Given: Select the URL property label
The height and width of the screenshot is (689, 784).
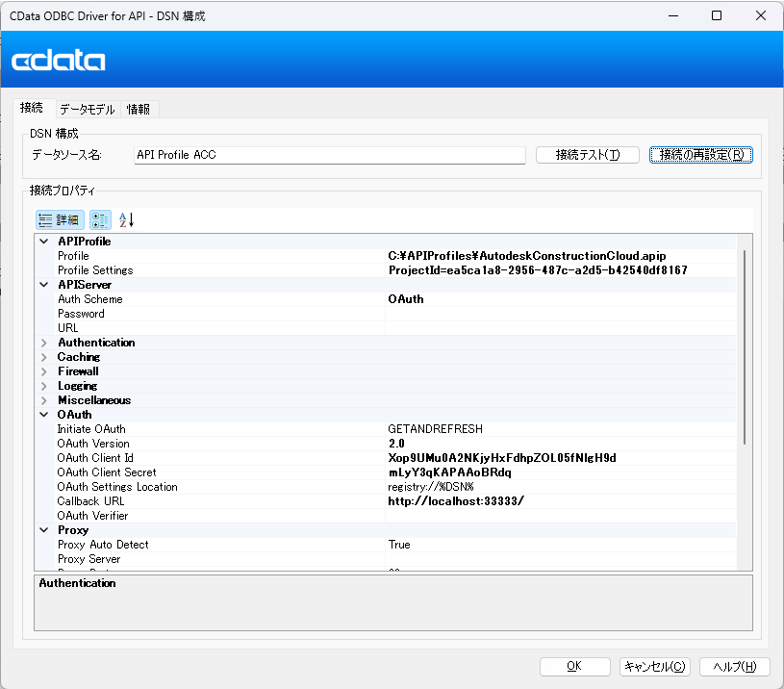Looking at the screenshot, I should [x=68, y=328].
